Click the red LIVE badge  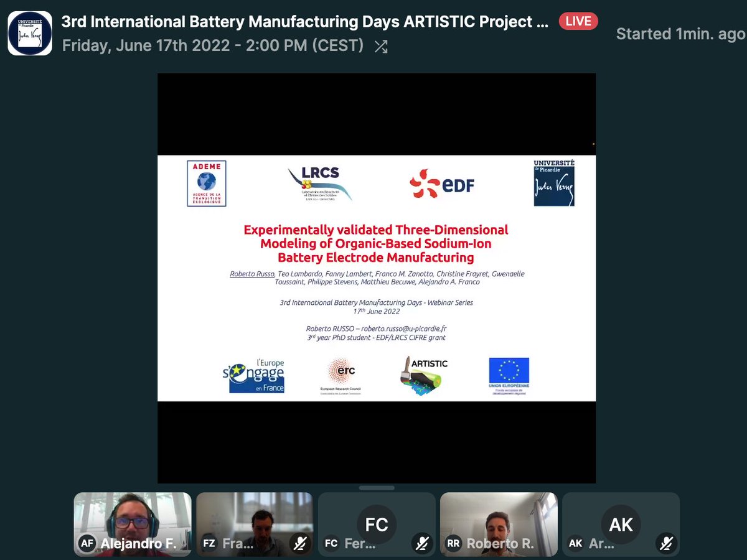click(578, 21)
